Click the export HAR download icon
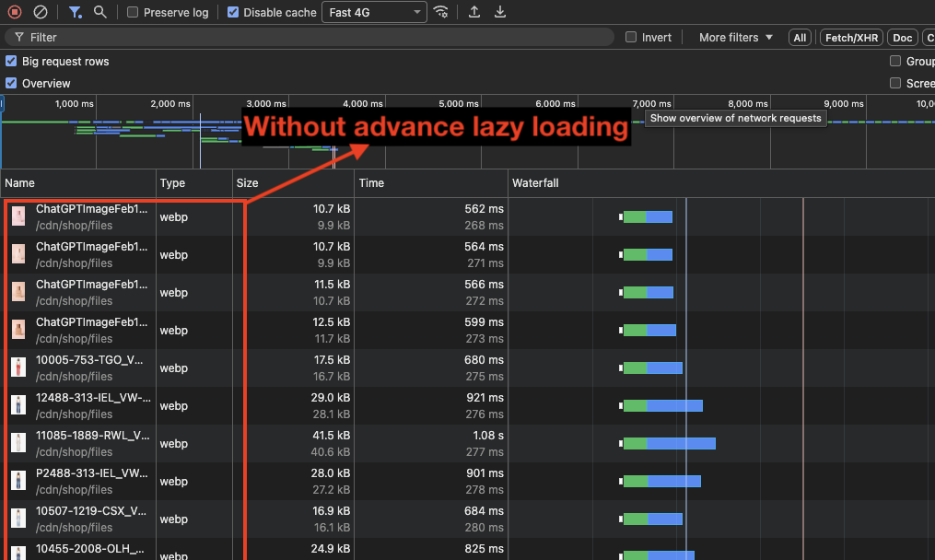 point(500,12)
